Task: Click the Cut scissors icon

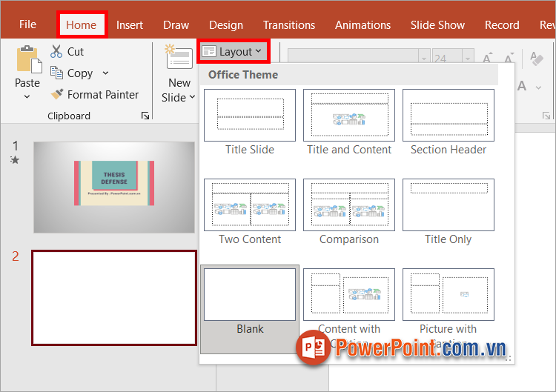Action: (x=56, y=52)
